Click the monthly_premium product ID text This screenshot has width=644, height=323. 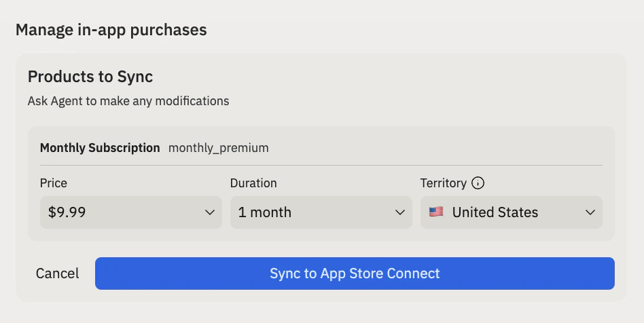tap(219, 148)
